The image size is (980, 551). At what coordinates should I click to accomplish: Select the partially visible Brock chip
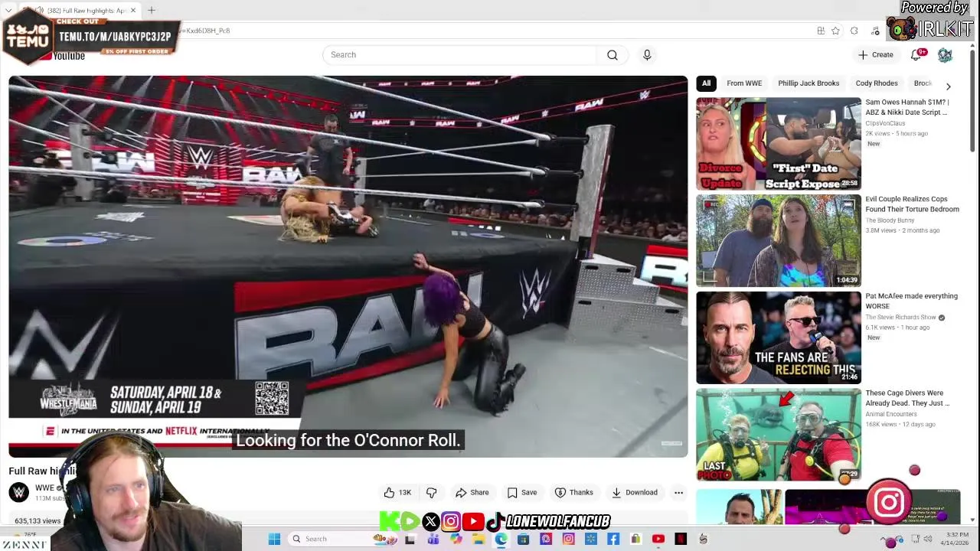point(922,83)
